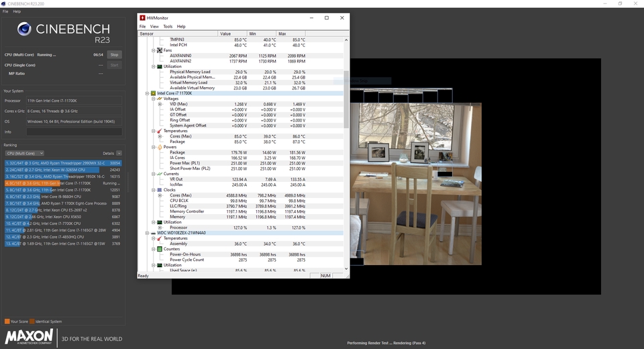The width and height of the screenshot is (644, 349).
Task: Click the Intel Core i7 11700K chip icon
Action: pos(153,93)
